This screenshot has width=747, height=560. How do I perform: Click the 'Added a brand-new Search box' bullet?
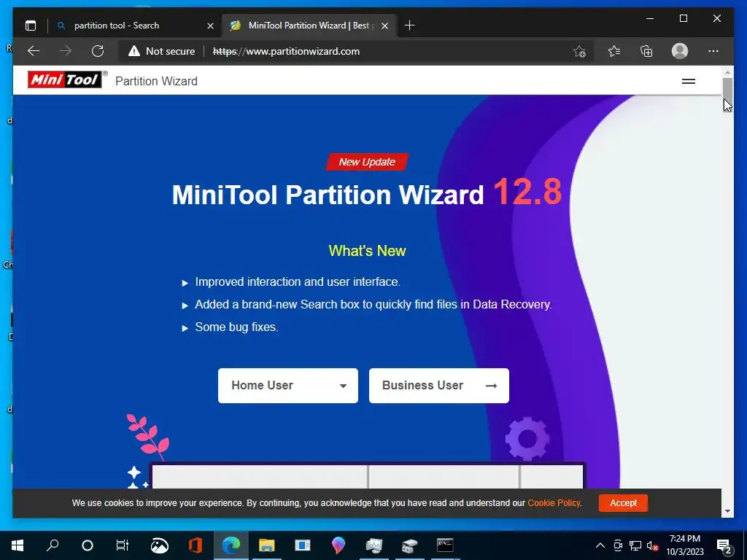click(x=373, y=305)
